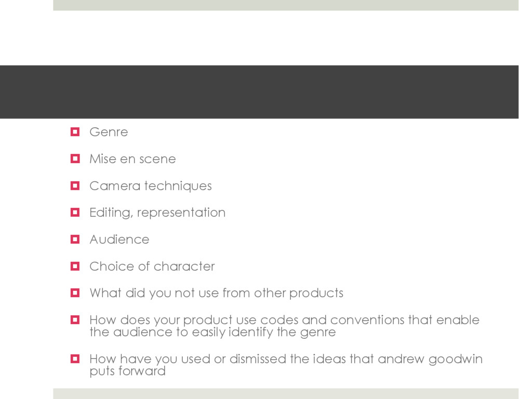This screenshot has height=399, width=532.
Task: Click the square bullet beside Editing, representation
Action: pyautogui.click(x=75, y=212)
